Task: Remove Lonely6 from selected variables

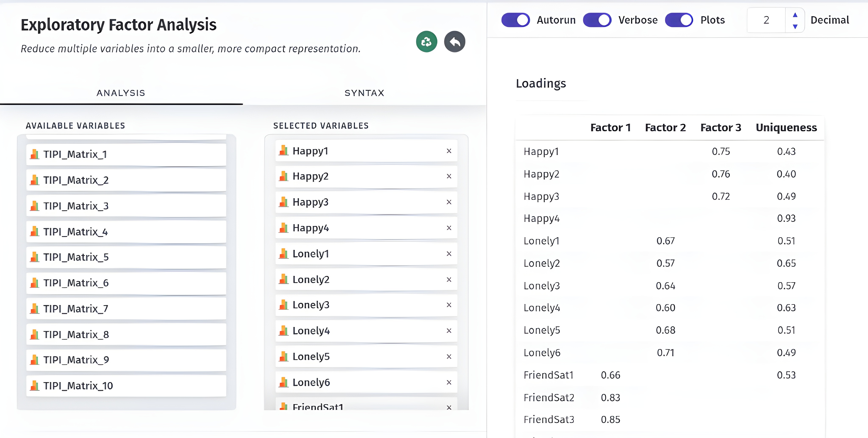Action: 449,383
